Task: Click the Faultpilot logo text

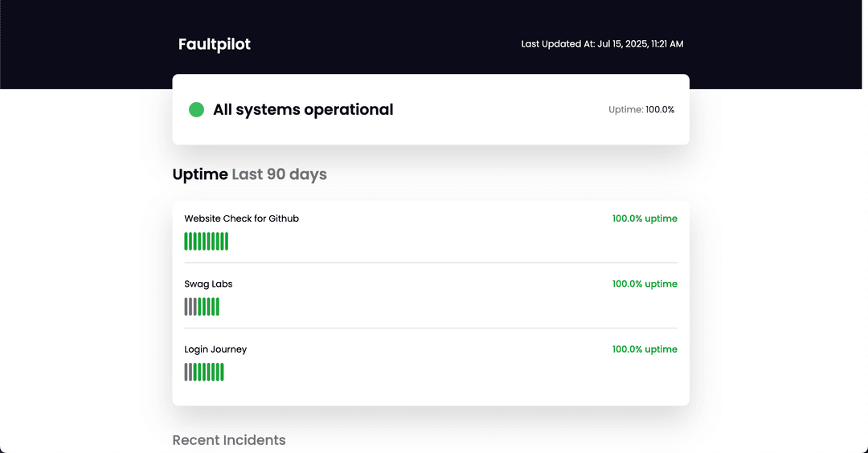Action: tap(215, 44)
